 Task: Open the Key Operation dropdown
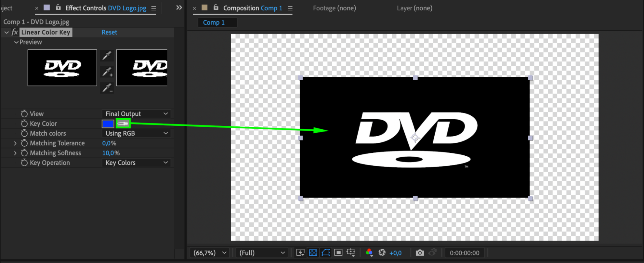click(136, 163)
